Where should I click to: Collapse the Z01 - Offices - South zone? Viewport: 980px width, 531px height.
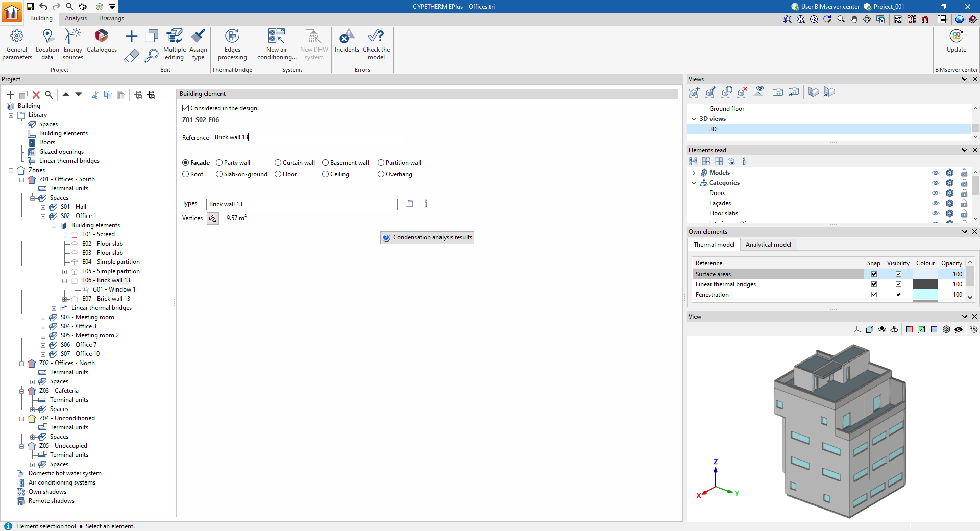(22, 180)
